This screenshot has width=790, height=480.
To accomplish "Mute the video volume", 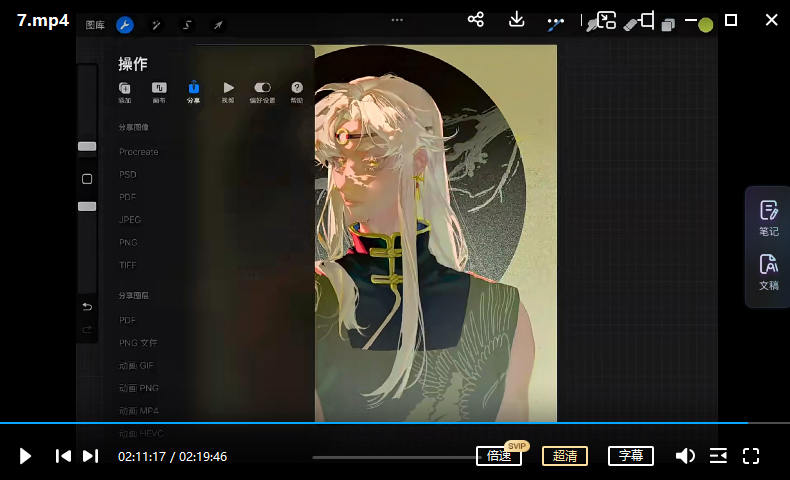I will pyautogui.click(x=685, y=456).
